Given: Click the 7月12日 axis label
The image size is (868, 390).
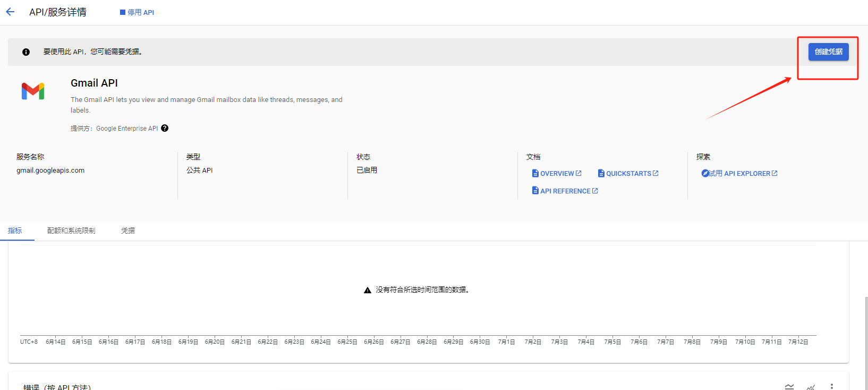Looking at the screenshot, I should point(798,342).
